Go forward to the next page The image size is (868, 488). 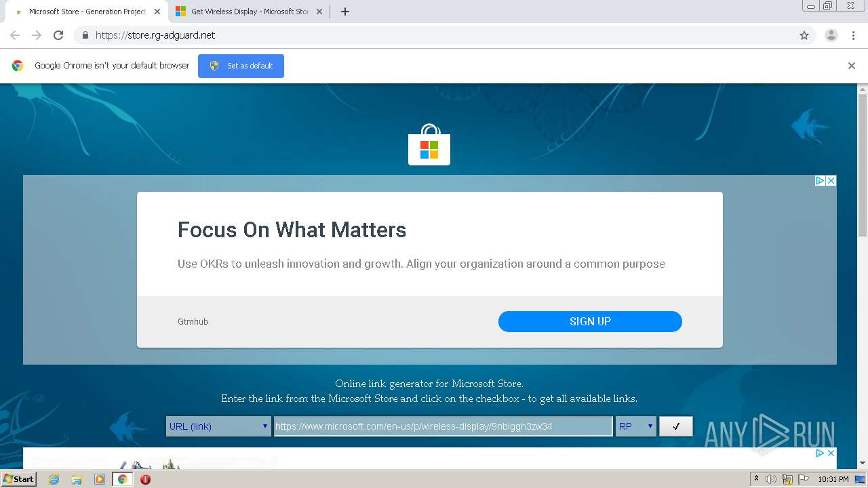coord(37,35)
